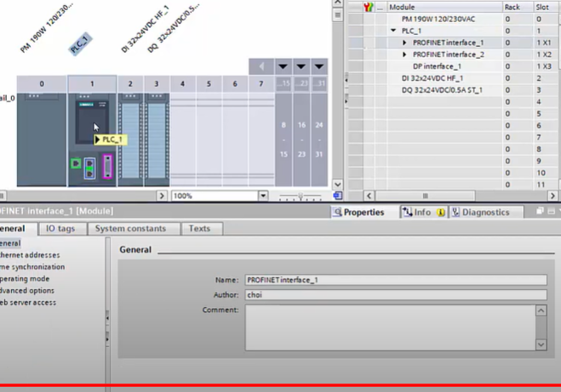Select the General item in property navigation
Viewport: 561px width, 392px height.
[10, 243]
